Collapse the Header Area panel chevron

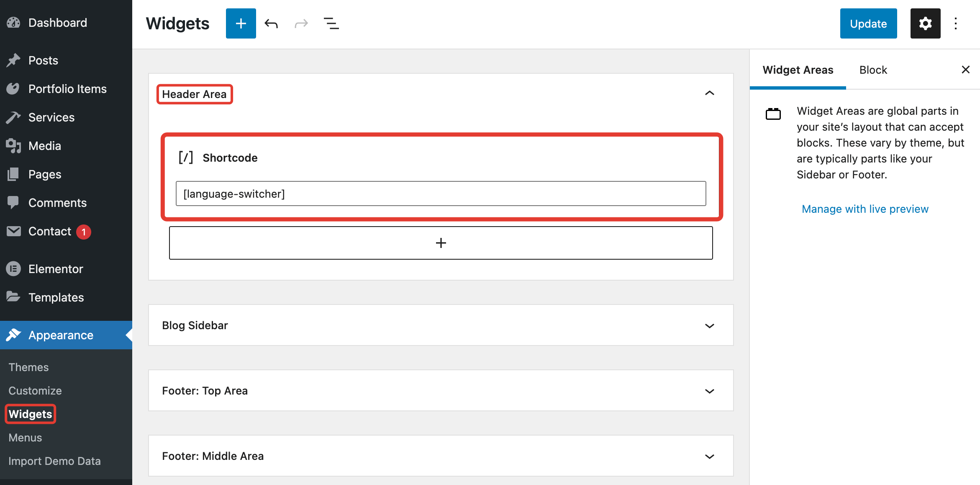tap(709, 93)
